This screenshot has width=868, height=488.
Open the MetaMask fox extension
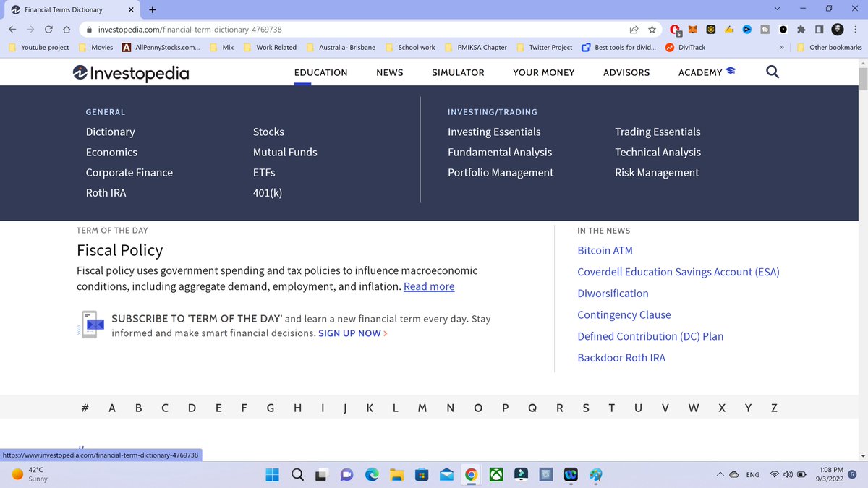coord(693,30)
